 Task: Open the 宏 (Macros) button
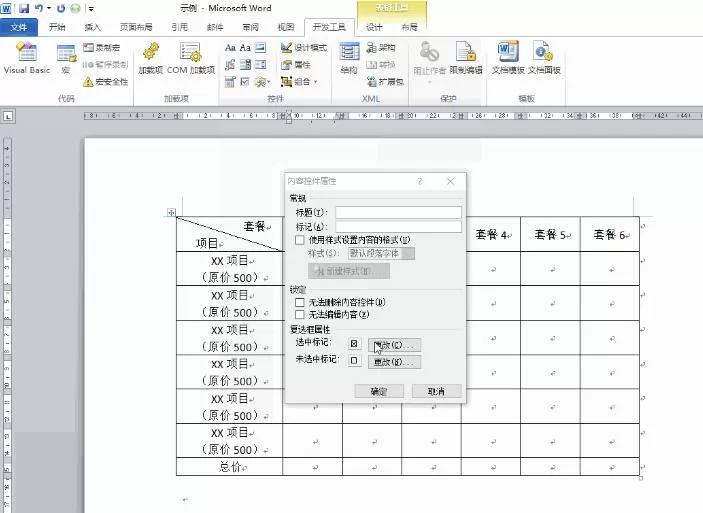point(66,58)
